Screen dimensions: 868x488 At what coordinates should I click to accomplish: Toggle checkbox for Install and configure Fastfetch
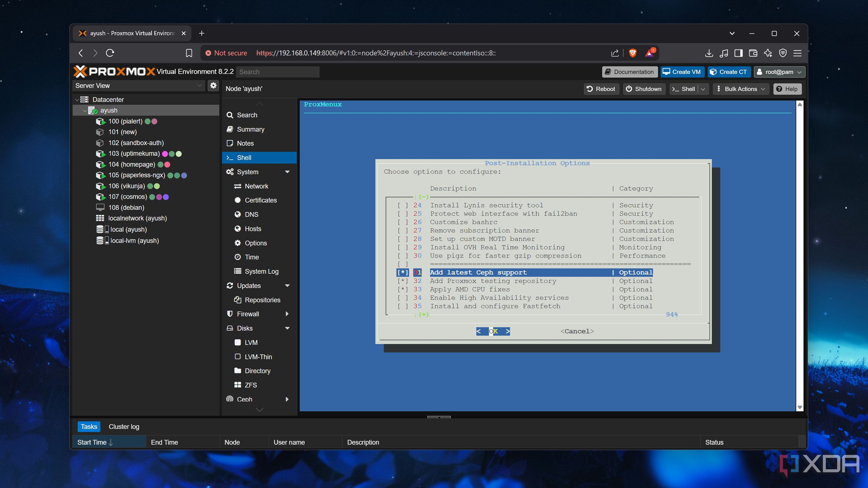pos(403,306)
